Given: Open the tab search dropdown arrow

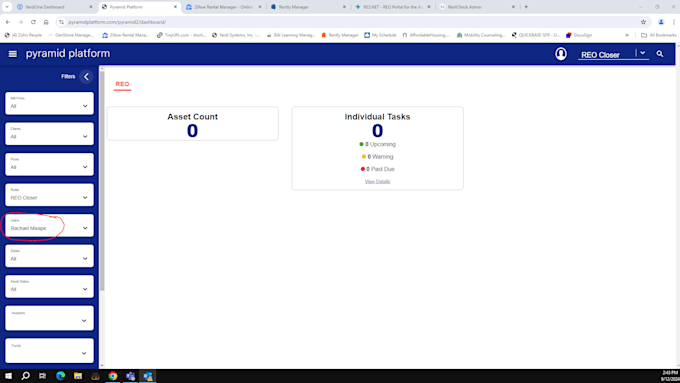Looking at the screenshot, I should click(7, 7).
